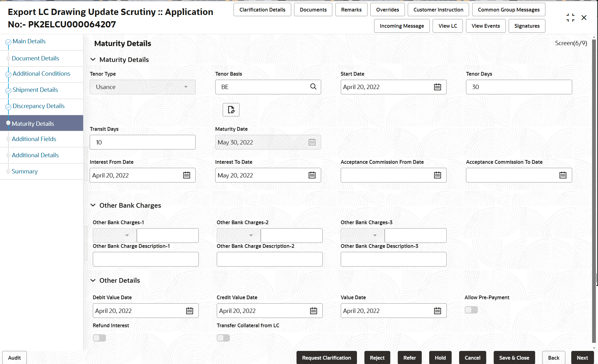The image size is (598, 364).
Task: Open the View LC button
Action: pos(448,26)
